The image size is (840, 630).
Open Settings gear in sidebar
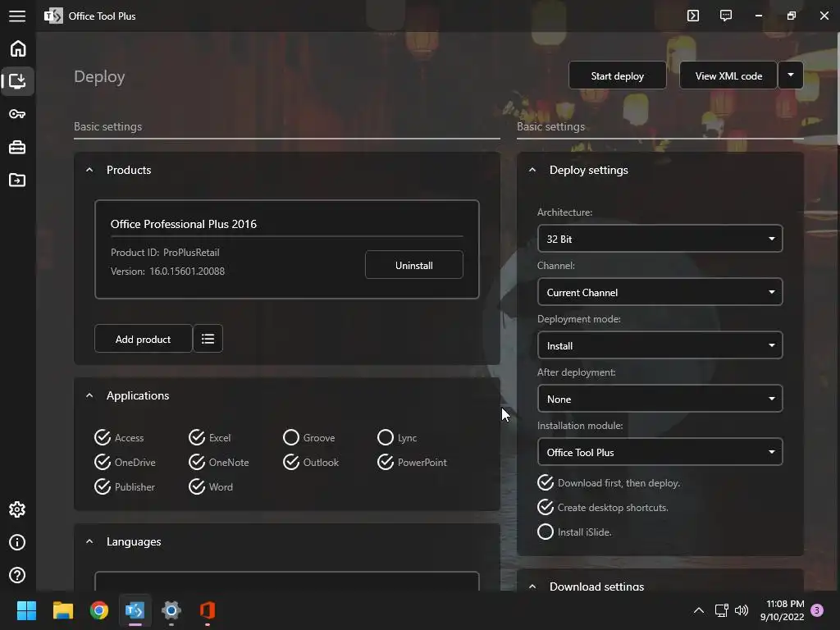[x=18, y=509]
